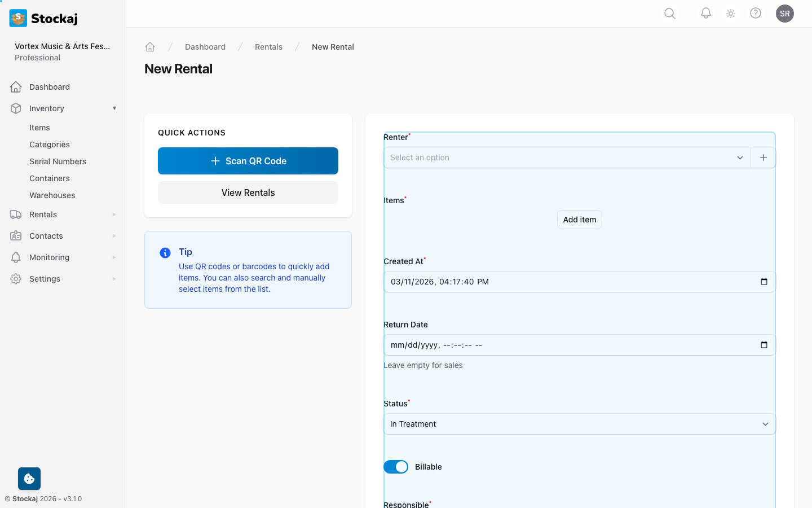Open Monitoring via its sidebar bell icon
Screen dimensions: 812x508
(x=15, y=257)
